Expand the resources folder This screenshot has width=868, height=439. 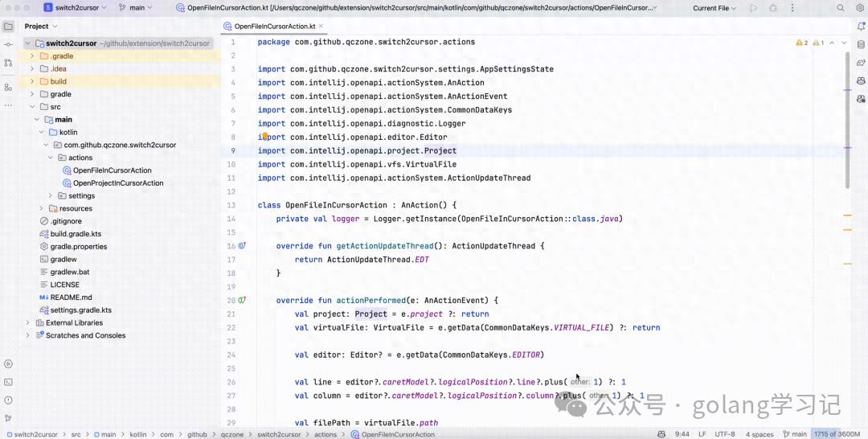point(42,208)
